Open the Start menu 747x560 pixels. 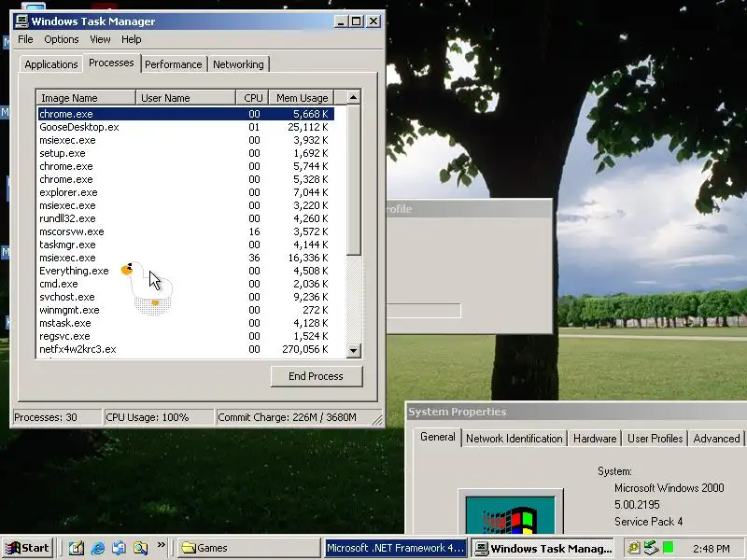pos(28,548)
